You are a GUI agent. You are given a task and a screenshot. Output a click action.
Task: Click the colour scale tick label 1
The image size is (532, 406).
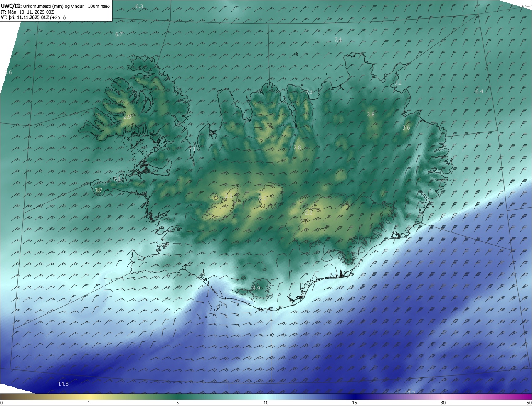tap(89, 403)
